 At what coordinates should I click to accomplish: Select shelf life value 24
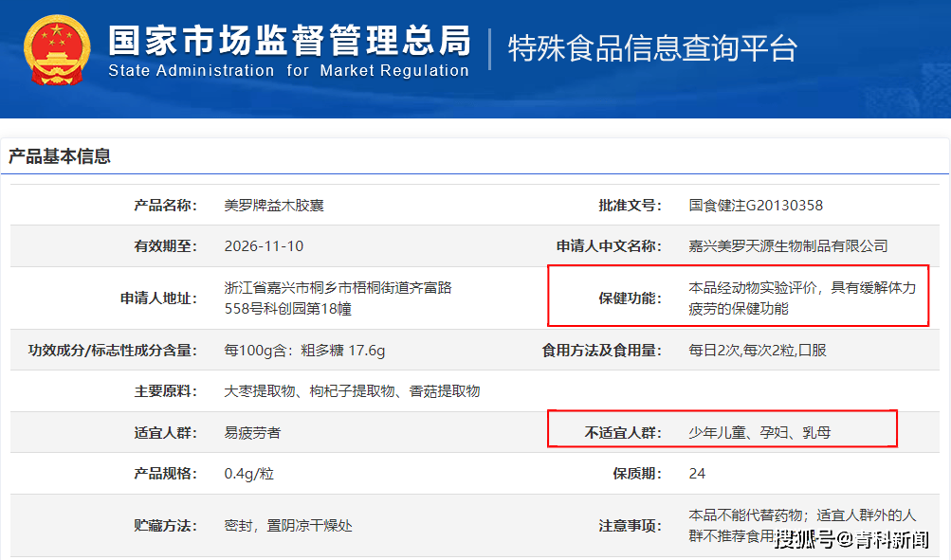(x=697, y=474)
